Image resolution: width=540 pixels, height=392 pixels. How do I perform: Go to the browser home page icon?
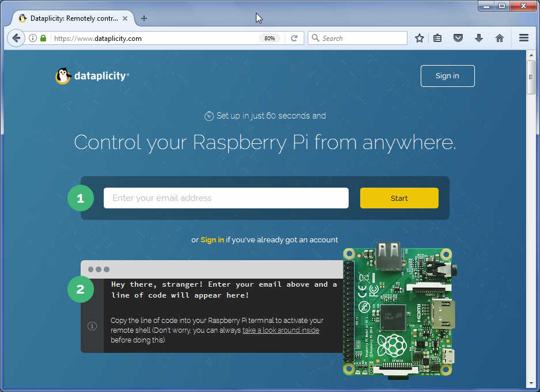[500, 39]
